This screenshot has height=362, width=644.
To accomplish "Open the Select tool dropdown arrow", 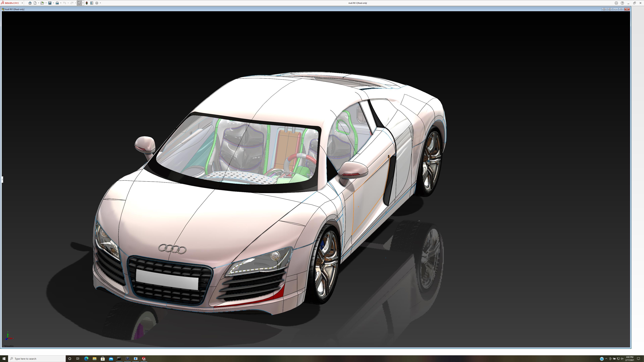I will (83, 3).
